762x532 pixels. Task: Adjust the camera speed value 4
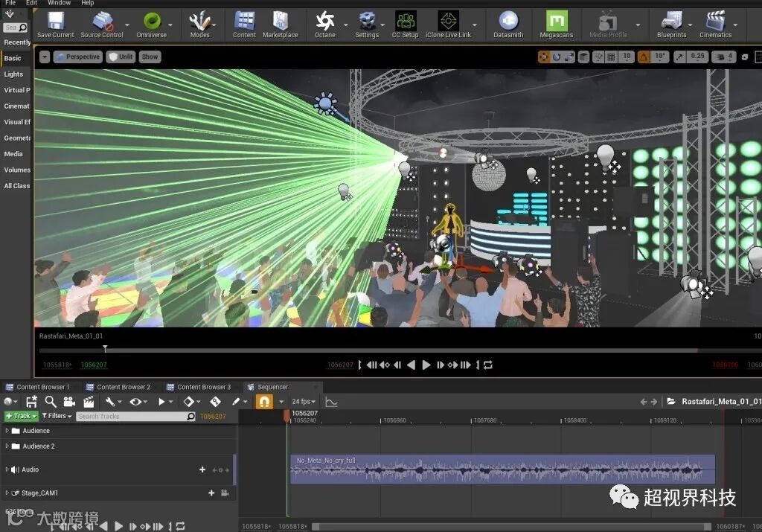(725, 57)
